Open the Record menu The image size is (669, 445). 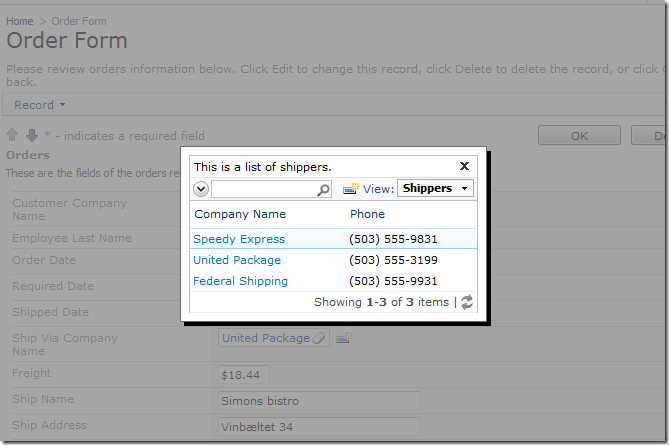point(39,105)
